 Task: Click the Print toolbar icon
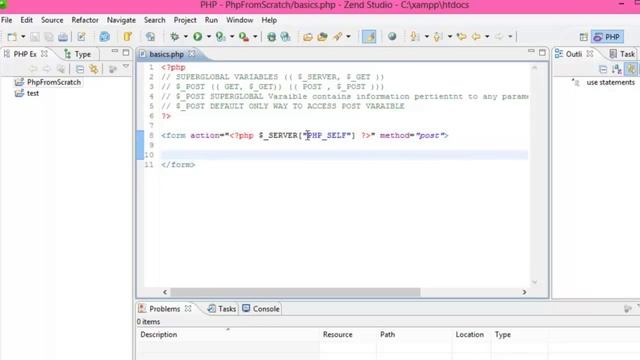click(62, 37)
